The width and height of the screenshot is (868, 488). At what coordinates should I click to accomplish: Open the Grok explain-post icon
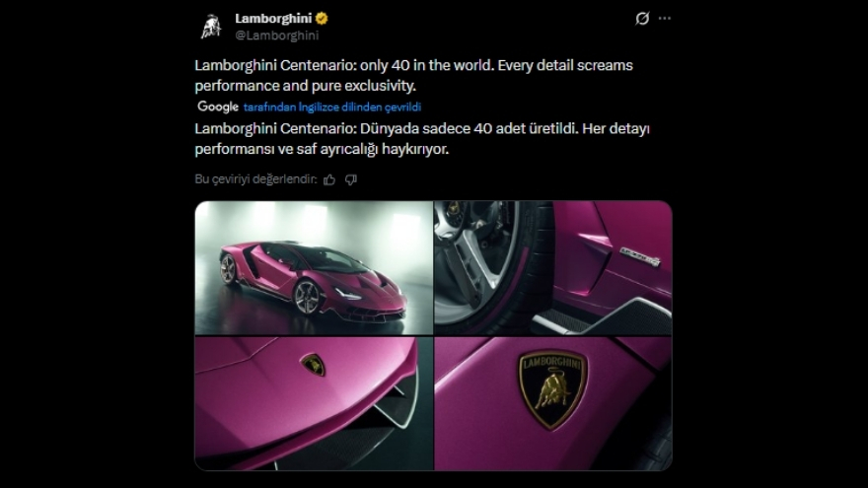642,19
